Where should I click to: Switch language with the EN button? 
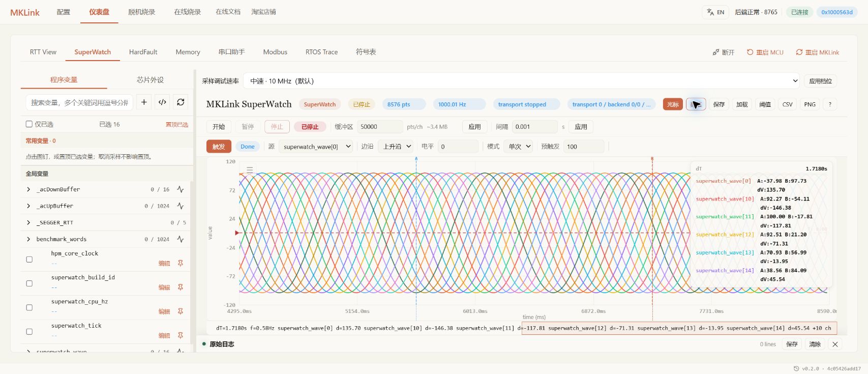[715, 12]
